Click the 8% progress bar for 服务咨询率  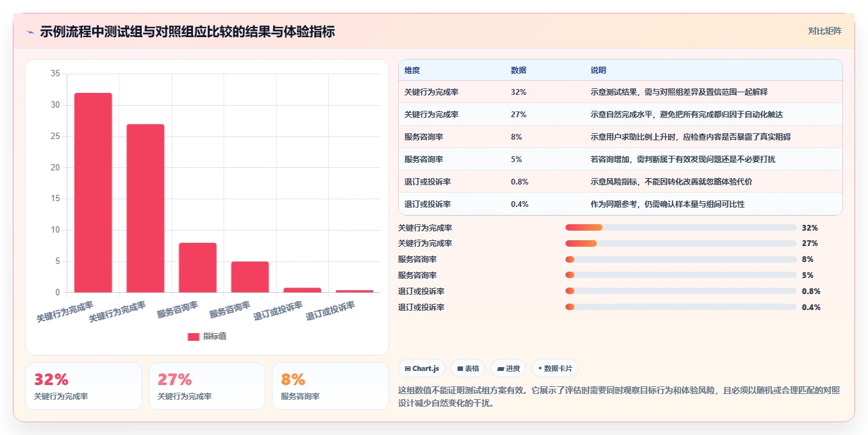681,259
